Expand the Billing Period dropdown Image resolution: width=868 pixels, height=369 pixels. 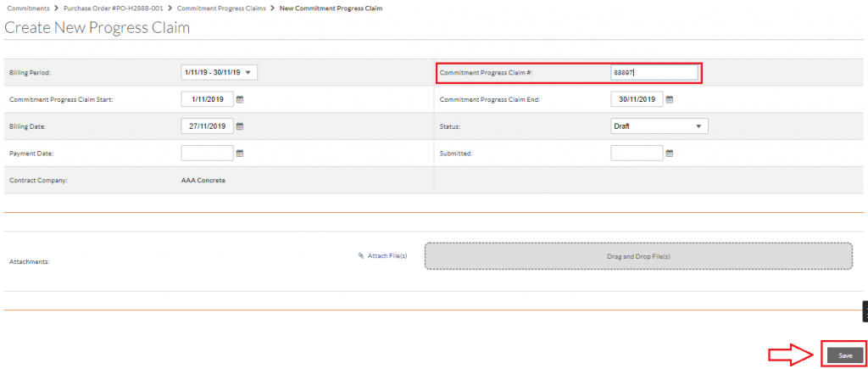220,73
